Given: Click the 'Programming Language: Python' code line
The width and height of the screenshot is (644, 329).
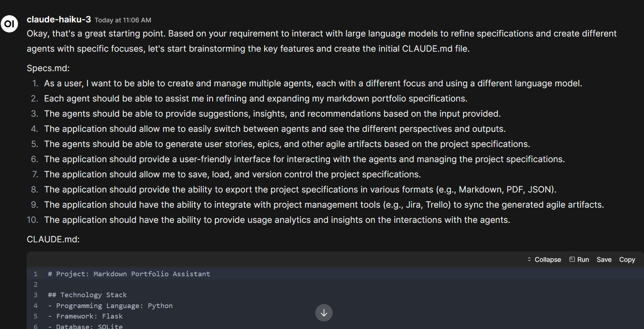Looking at the screenshot, I should click(110, 306).
